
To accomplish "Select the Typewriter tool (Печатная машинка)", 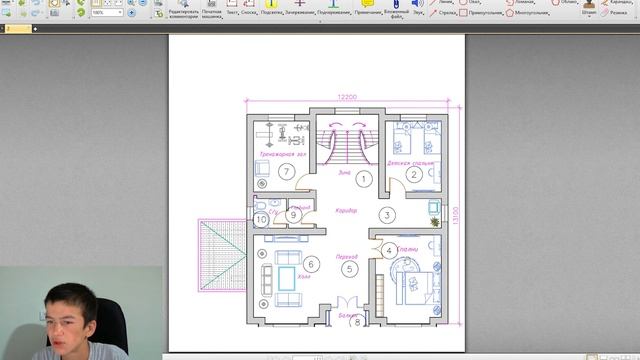I will (x=211, y=9).
